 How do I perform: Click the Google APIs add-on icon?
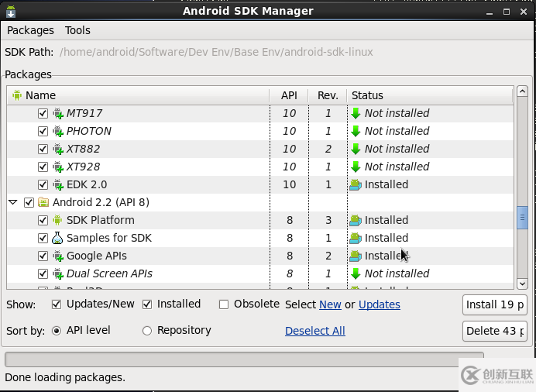(x=58, y=256)
